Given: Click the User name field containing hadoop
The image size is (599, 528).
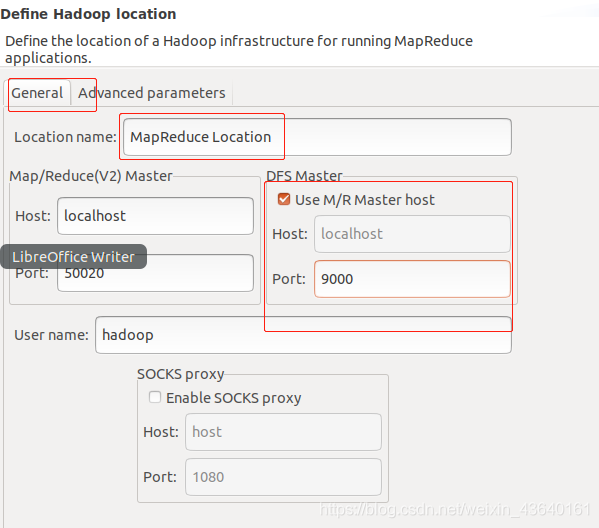Looking at the screenshot, I should [303, 335].
